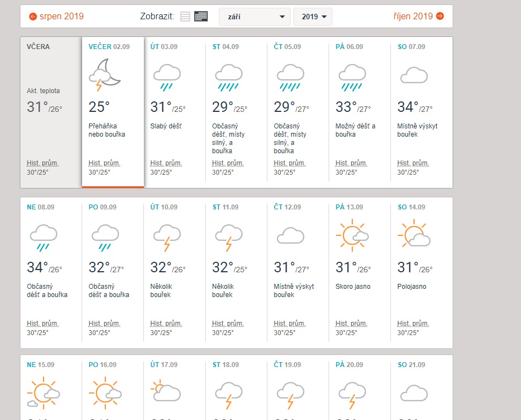The height and width of the screenshot is (420, 521).
Task: Click the partly sunny icon for SO 14.09
Action: click(414, 235)
